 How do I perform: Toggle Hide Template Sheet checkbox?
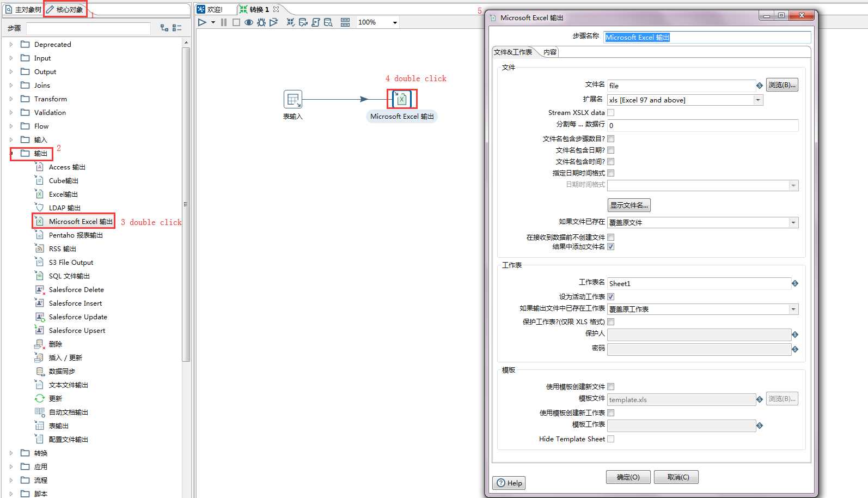tap(611, 439)
